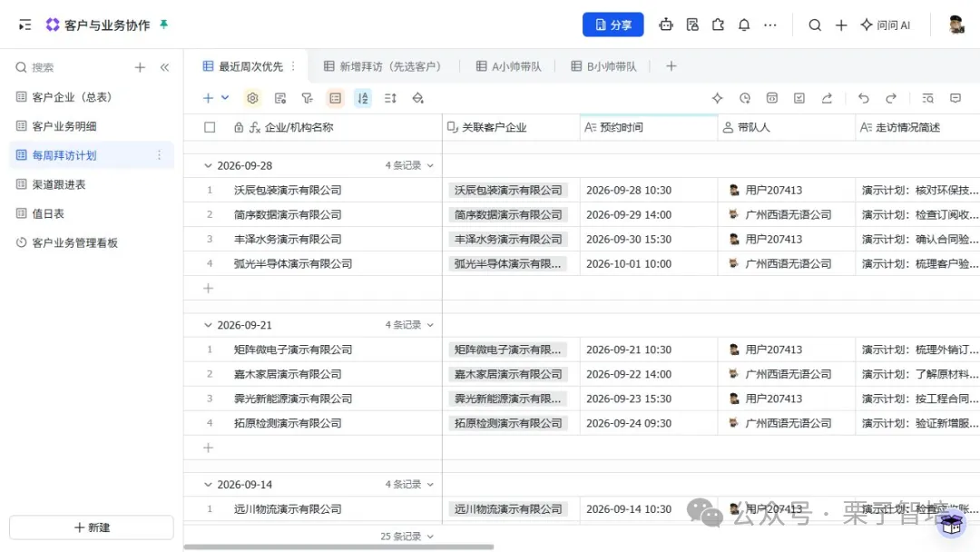Collapse the 2026-09-21 group

click(208, 325)
